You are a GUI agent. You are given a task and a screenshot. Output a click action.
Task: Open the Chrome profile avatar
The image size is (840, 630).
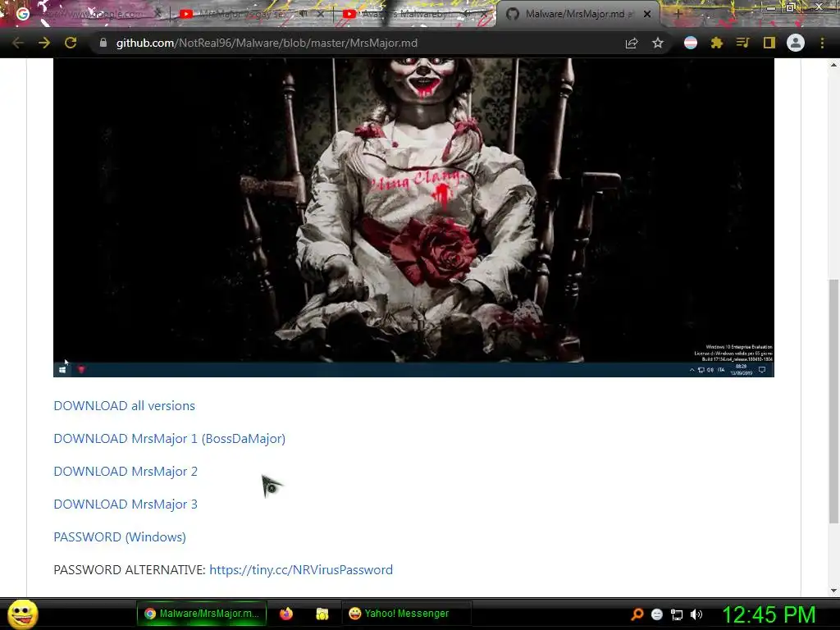pyautogui.click(x=796, y=43)
